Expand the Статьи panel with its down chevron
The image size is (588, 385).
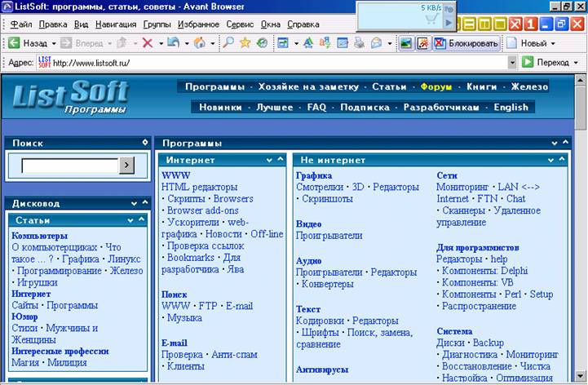pos(130,220)
